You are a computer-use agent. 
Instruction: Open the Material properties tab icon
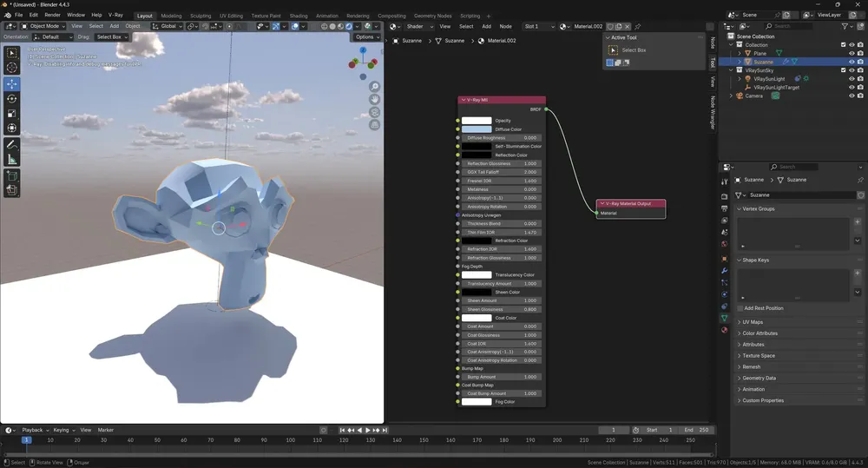[724, 330]
